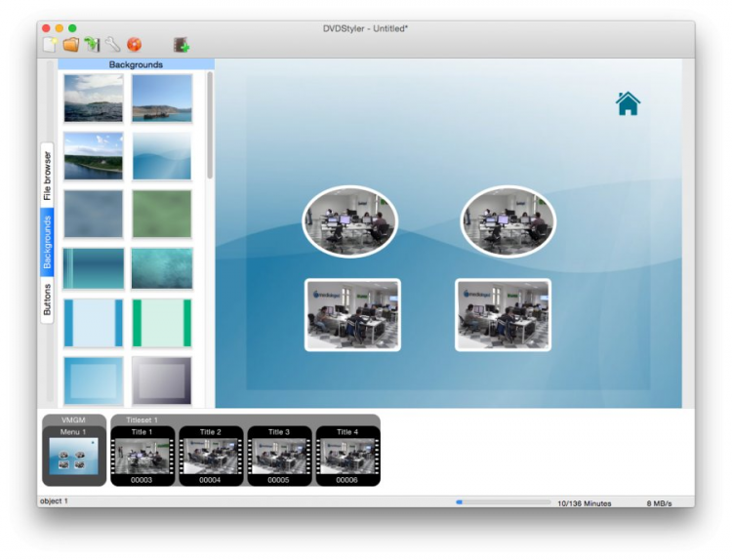Click the VMGM label
This screenshot has height=560, width=732.
click(73, 420)
